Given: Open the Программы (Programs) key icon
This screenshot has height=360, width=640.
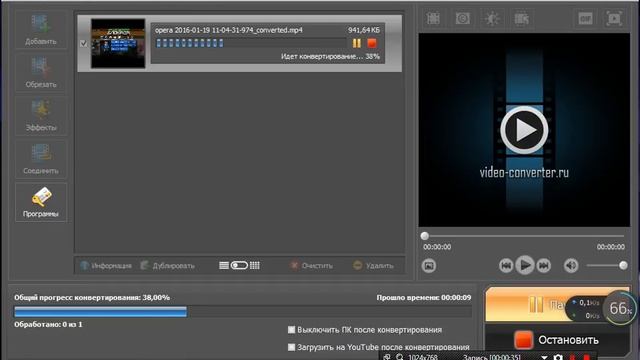Looking at the screenshot, I should 41,202.
